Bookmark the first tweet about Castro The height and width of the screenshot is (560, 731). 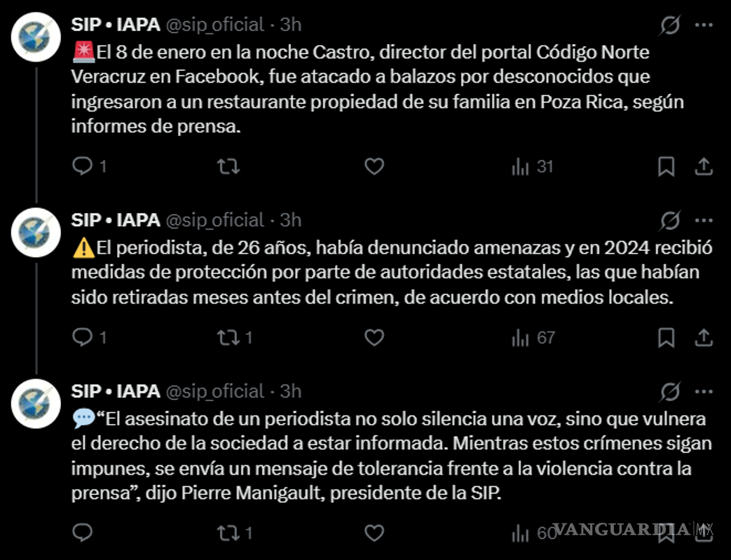tap(667, 166)
